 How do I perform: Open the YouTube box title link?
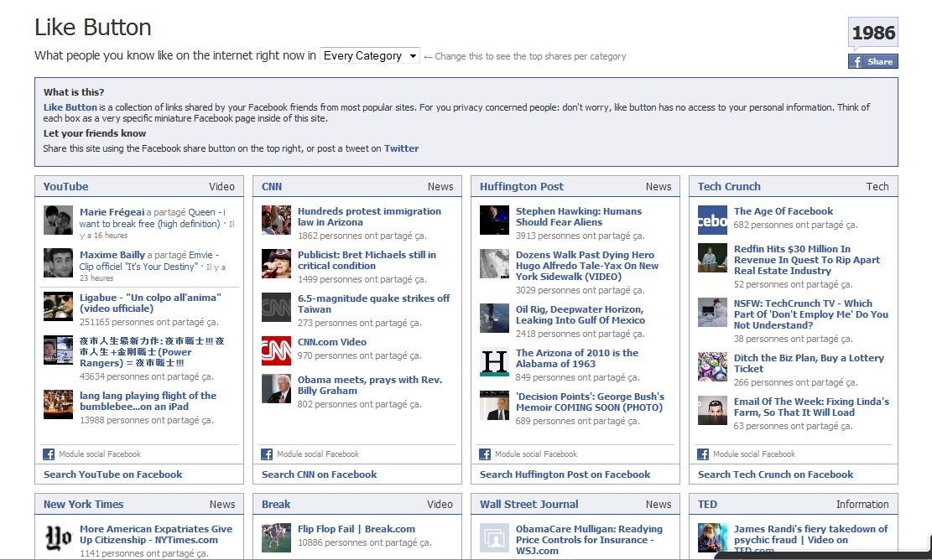tap(65, 186)
